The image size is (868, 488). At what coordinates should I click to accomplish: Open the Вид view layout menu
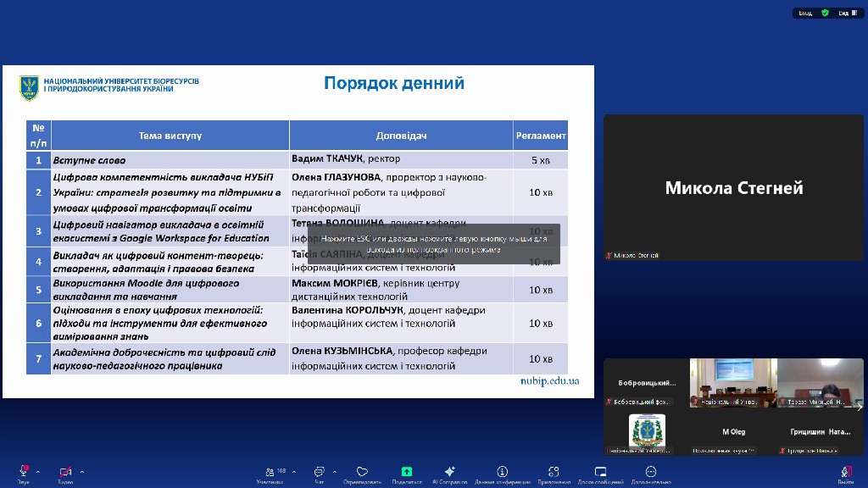click(x=848, y=13)
